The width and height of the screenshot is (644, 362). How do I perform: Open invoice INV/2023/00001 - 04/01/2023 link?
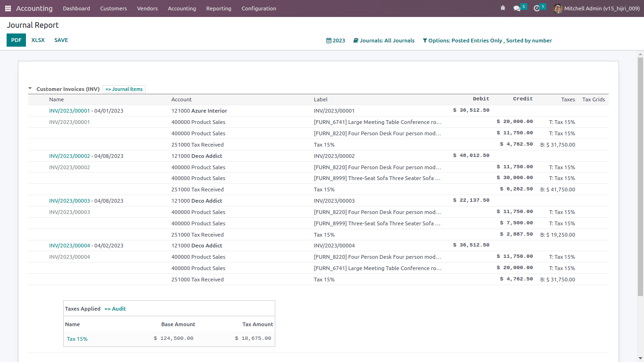[86, 111]
